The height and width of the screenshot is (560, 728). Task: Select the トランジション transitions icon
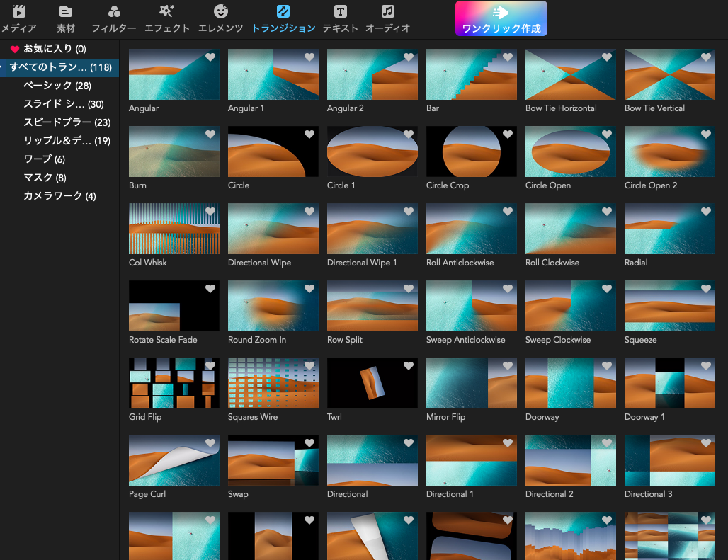283,12
